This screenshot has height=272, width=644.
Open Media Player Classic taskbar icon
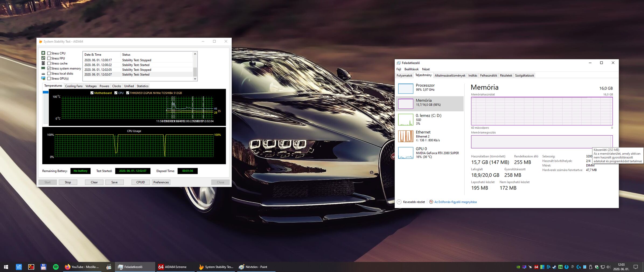(x=109, y=267)
